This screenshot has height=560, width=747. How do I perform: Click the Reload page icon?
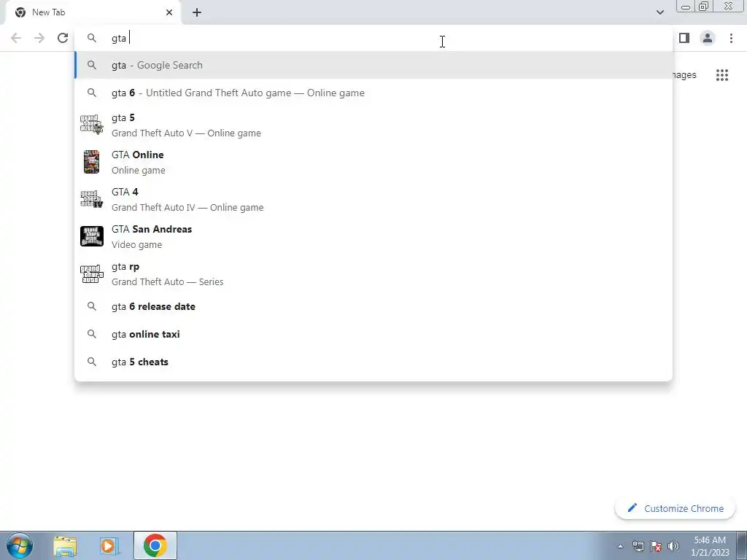tap(63, 38)
